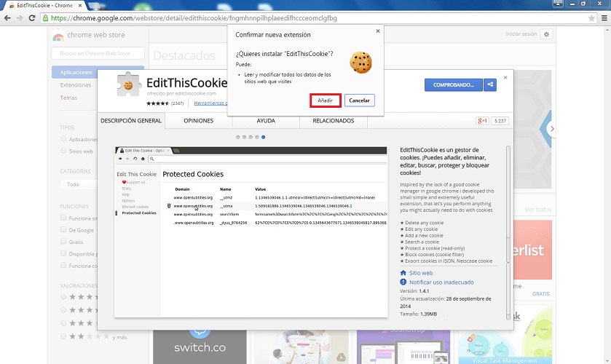Click the Herramientas category link
Screen dimensions: 611x364
(210, 103)
